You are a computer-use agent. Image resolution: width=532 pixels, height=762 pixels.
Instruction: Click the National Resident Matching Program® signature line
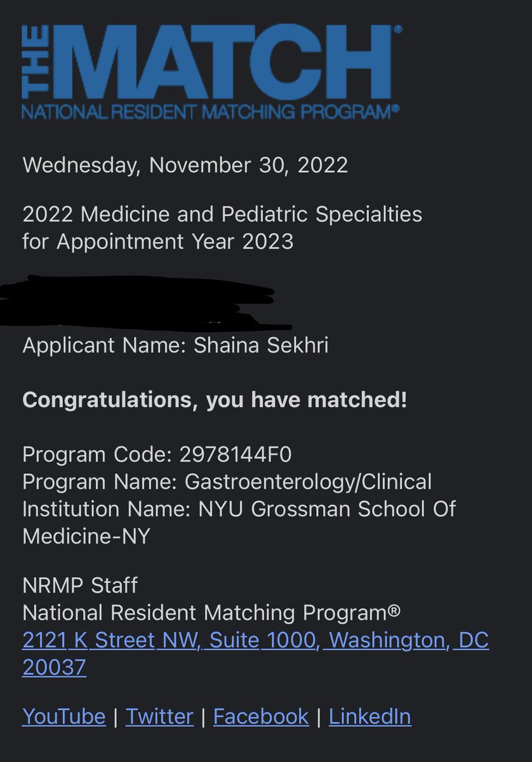[211, 613]
